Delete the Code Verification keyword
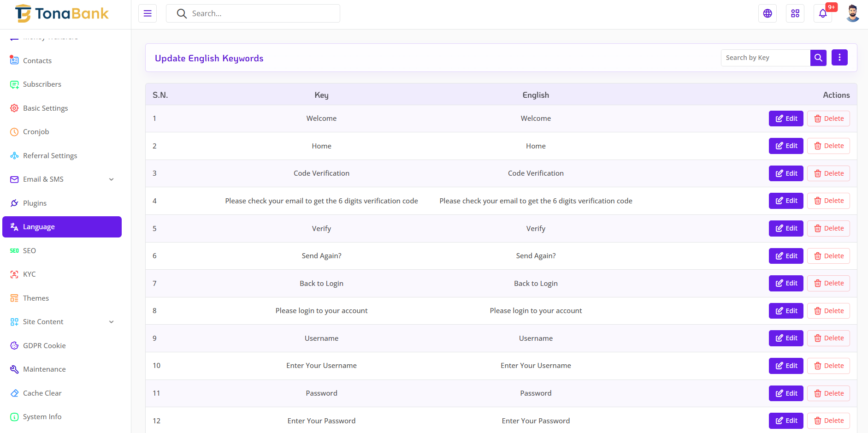Viewport: 868px width, 433px height. [828, 173]
